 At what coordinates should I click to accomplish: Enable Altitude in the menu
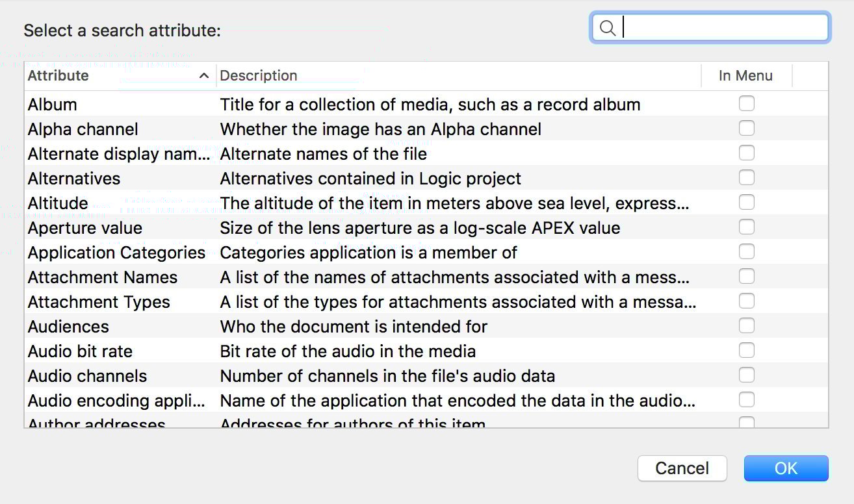point(746,202)
